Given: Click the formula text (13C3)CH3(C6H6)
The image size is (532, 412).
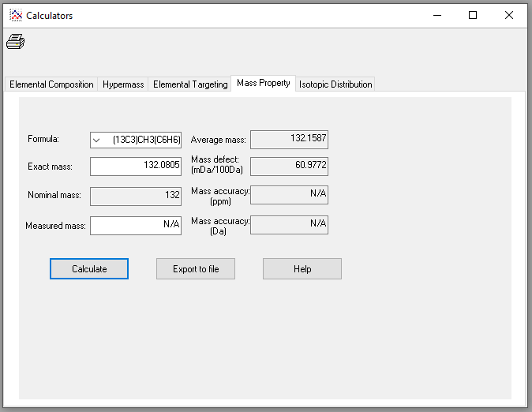Looking at the screenshot, I should pyautogui.click(x=147, y=140).
